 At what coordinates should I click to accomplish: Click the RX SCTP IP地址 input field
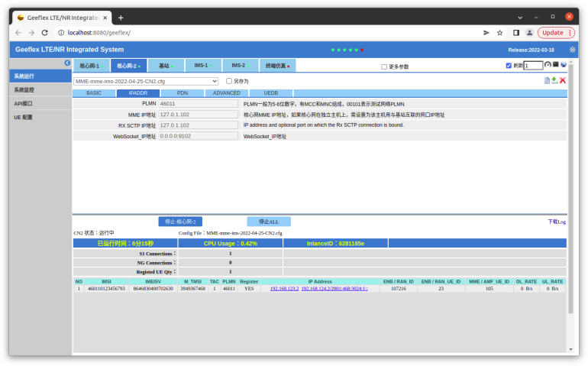tap(199, 125)
